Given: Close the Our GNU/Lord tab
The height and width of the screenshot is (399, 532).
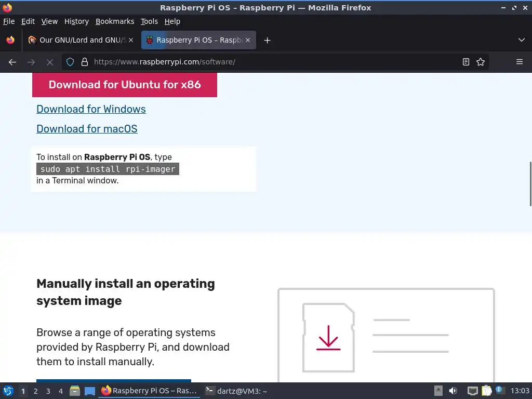Looking at the screenshot, I should (x=130, y=40).
